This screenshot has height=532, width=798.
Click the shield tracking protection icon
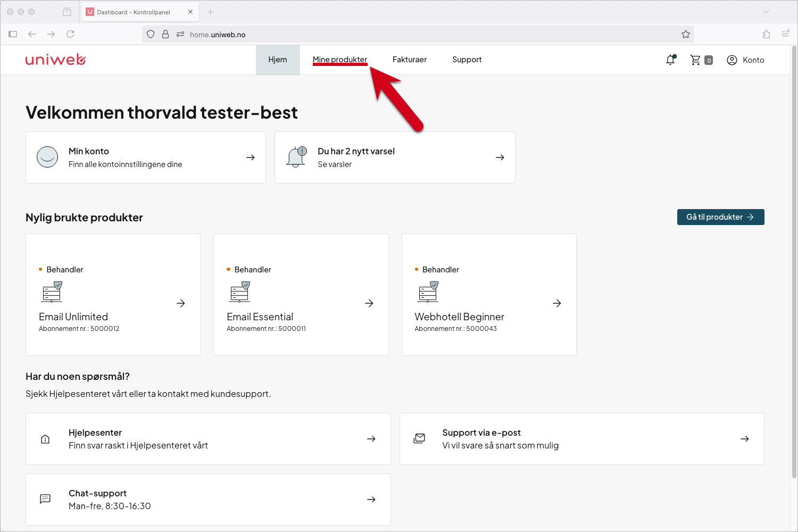151,34
